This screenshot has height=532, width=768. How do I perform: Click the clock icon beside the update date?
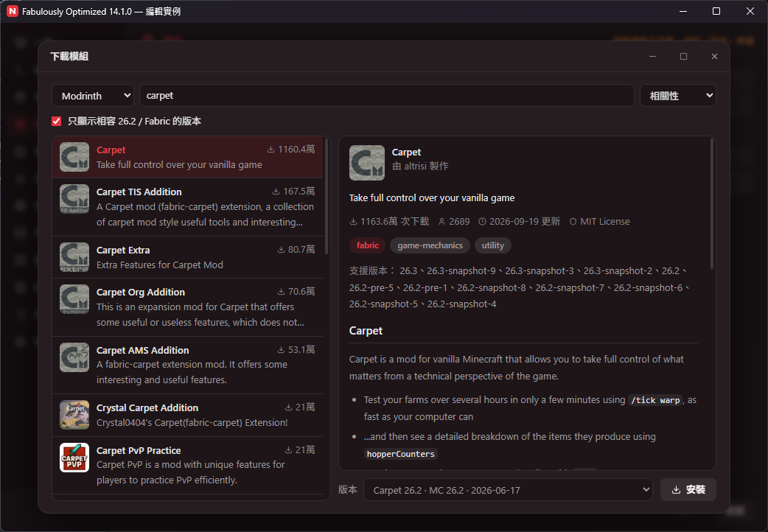click(x=483, y=222)
